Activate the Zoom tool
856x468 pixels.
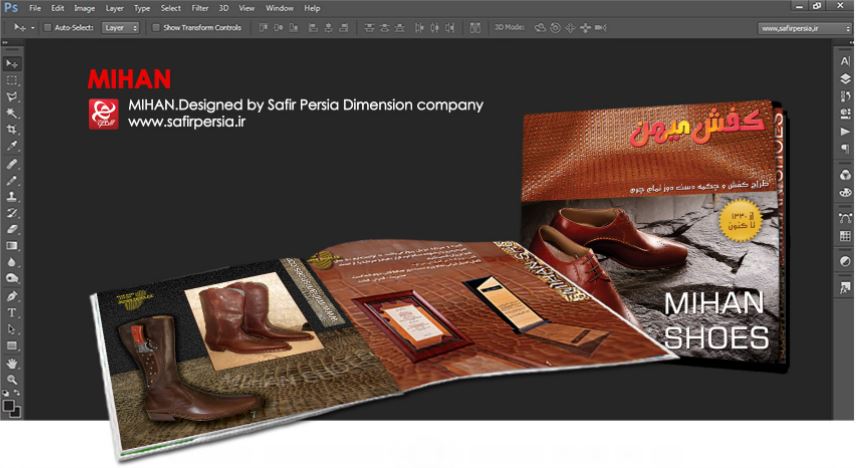tap(12, 379)
